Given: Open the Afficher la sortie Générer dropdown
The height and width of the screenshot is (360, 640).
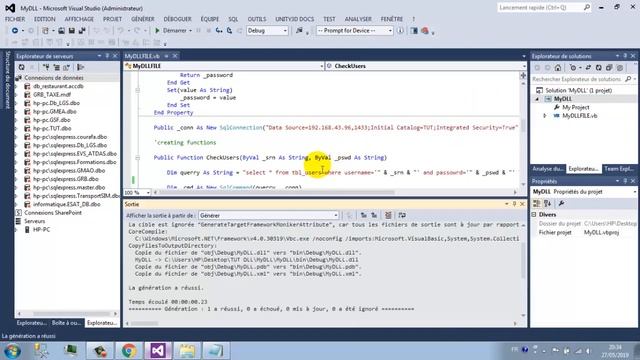Looking at the screenshot, I should tap(269, 216).
